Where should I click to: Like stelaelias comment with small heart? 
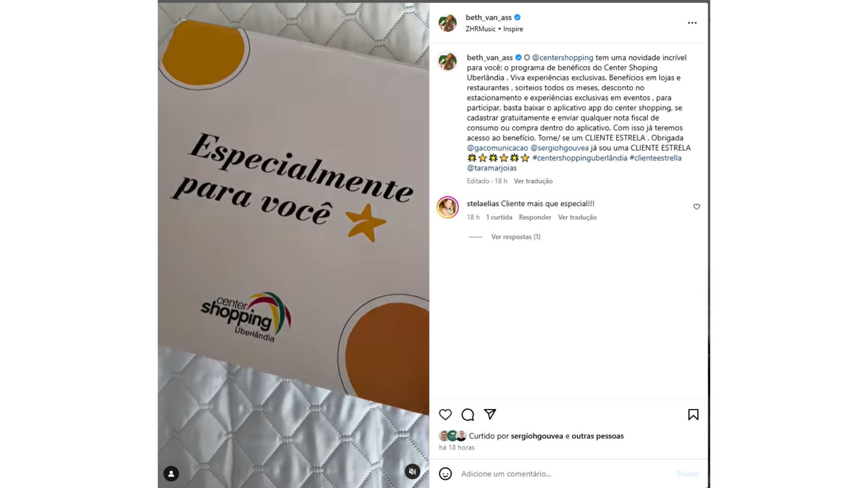point(697,206)
